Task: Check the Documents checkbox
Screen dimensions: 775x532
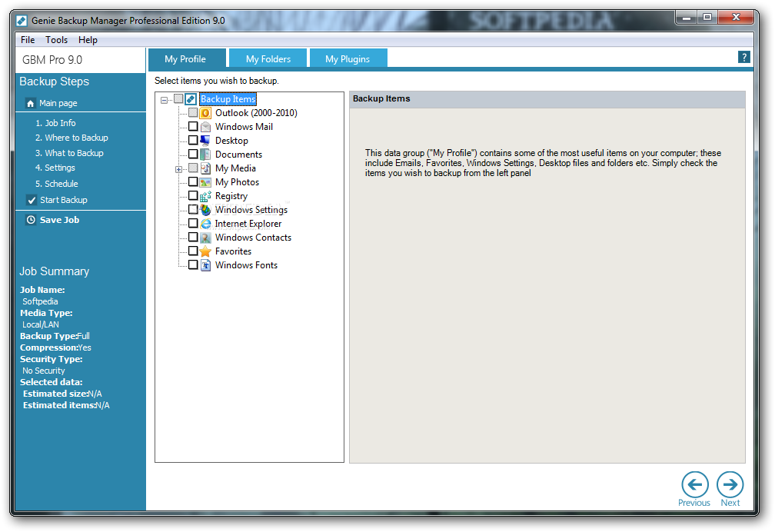Action: pyautogui.click(x=193, y=155)
